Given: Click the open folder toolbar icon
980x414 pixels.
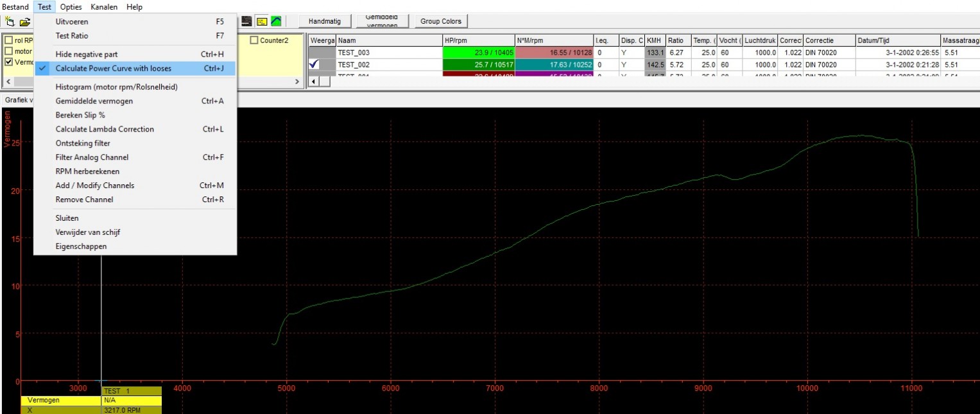Looking at the screenshot, I should click(25, 21).
